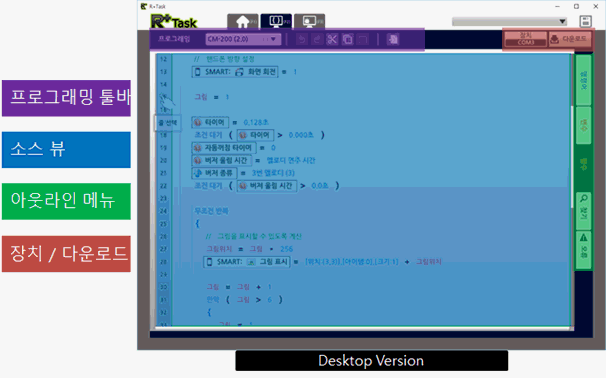Screen dimensions: 606x378
Task: Select the SMART 화면 회전 code block
Action: pyautogui.click(x=235, y=72)
